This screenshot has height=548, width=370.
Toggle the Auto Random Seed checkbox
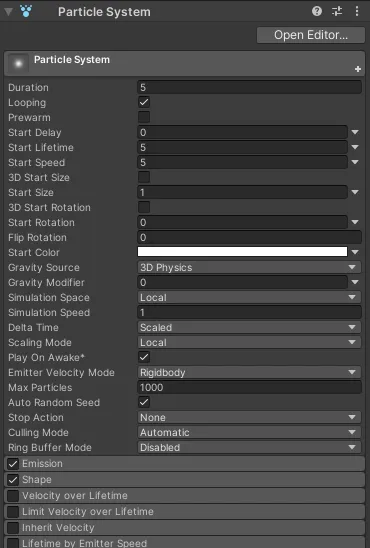coord(144,402)
